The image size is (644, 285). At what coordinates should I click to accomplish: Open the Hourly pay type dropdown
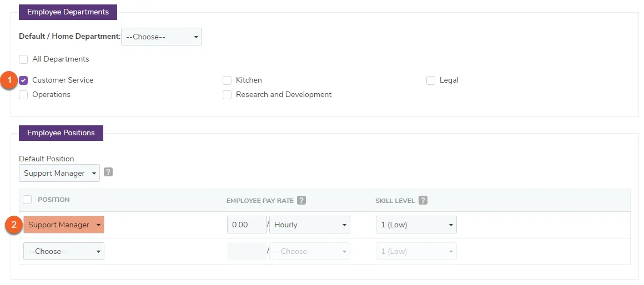pos(310,225)
